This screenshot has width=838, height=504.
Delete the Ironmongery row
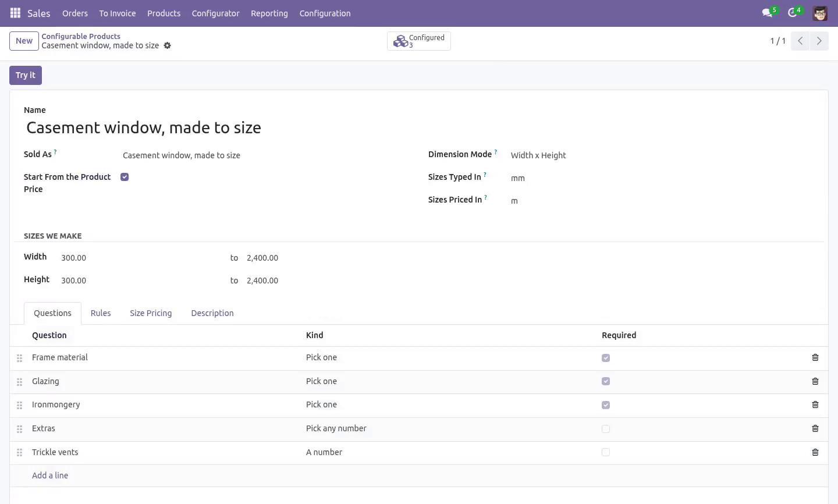pyautogui.click(x=815, y=404)
